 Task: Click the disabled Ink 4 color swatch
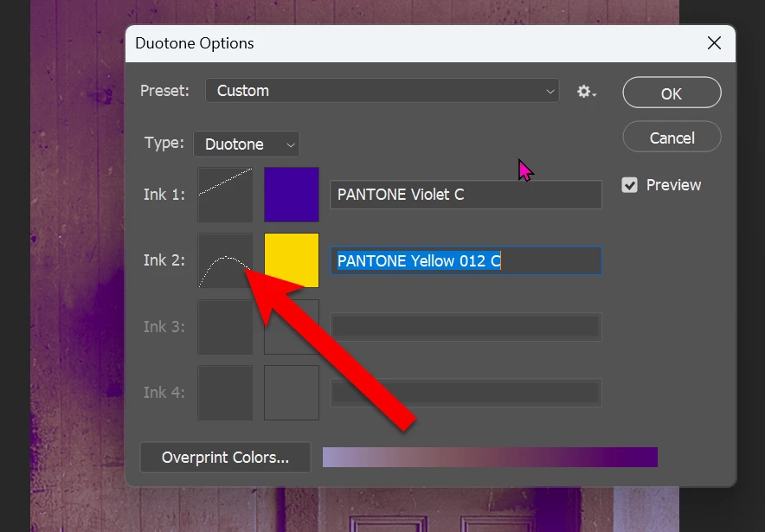[292, 393]
